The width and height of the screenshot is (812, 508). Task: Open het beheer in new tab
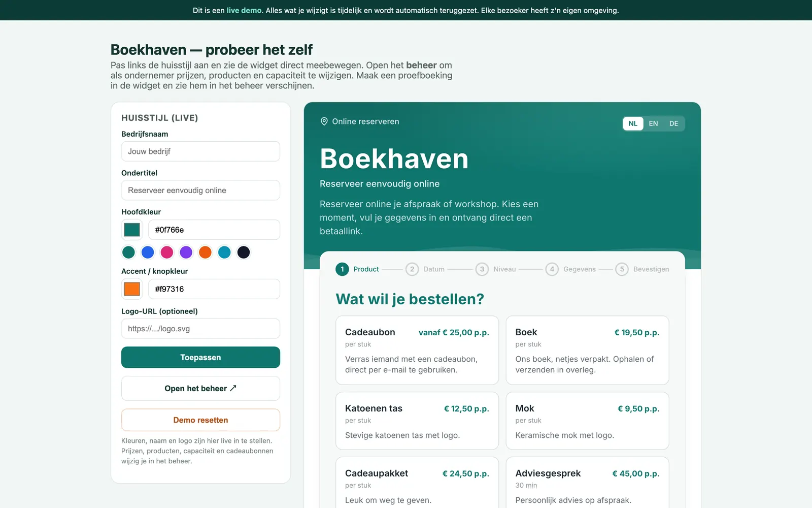[200, 389]
